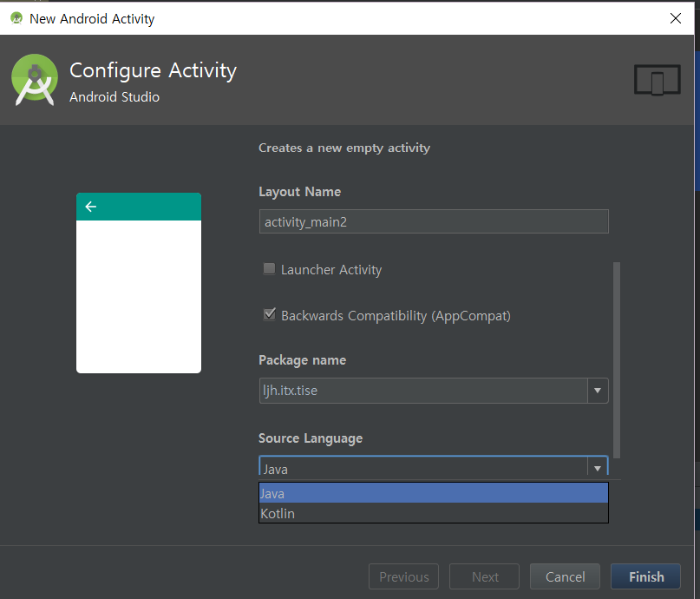Click the 'Creates a new empty activity' text
Image resolution: width=700 pixels, height=599 pixels.
[344, 148]
